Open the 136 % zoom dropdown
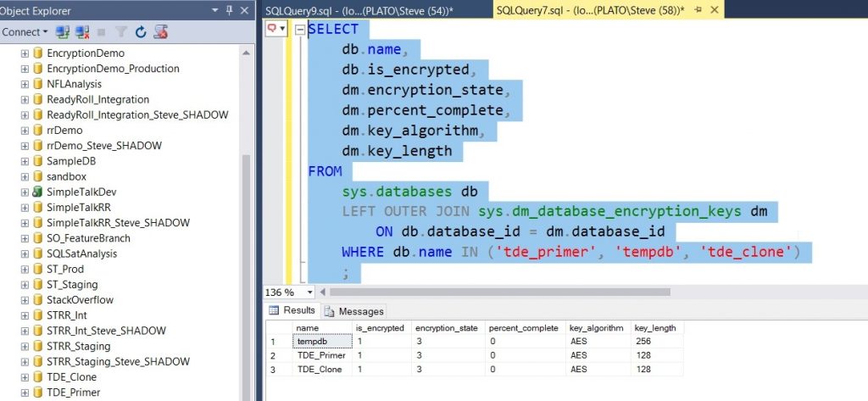Image resolution: width=868 pixels, height=401 pixels. coord(309,292)
